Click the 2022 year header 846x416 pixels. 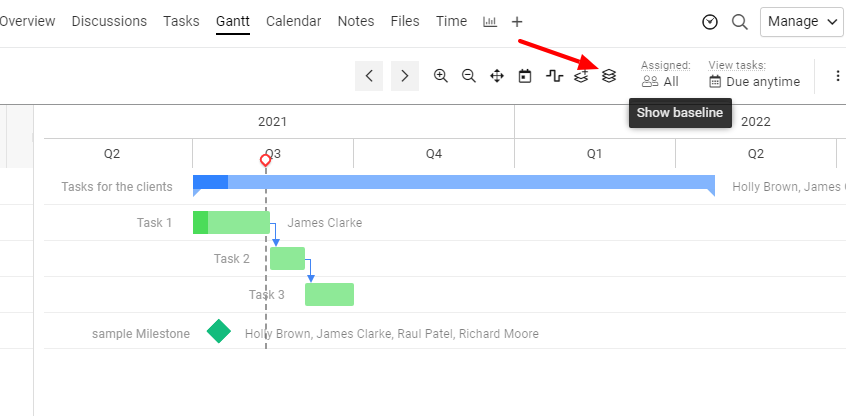pyautogui.click(x=755, y=121)
